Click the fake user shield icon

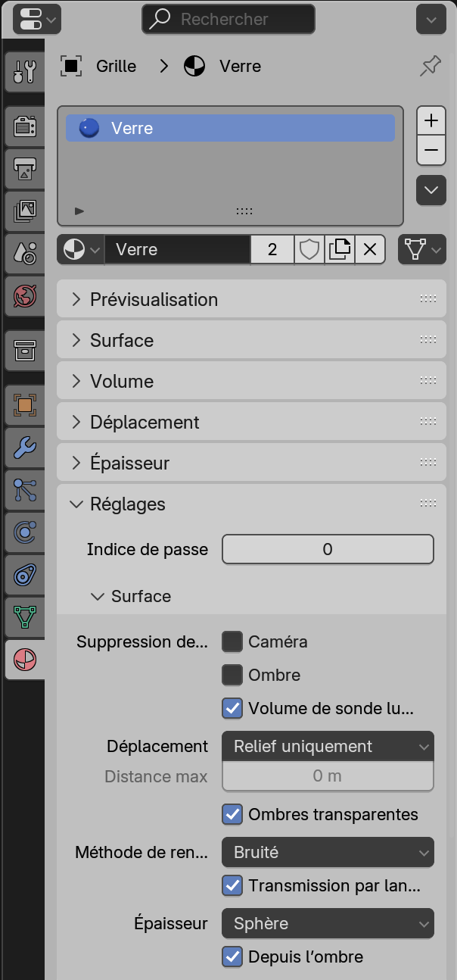coord(309,249)
